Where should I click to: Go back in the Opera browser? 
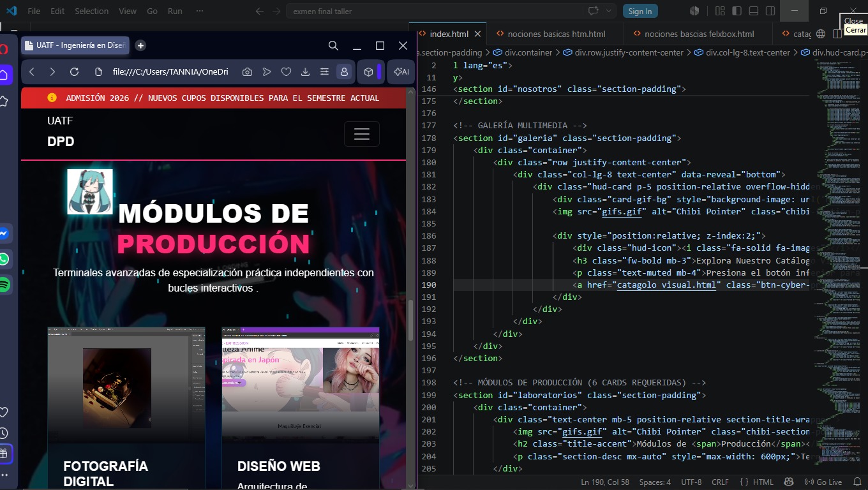coord(32,72)
